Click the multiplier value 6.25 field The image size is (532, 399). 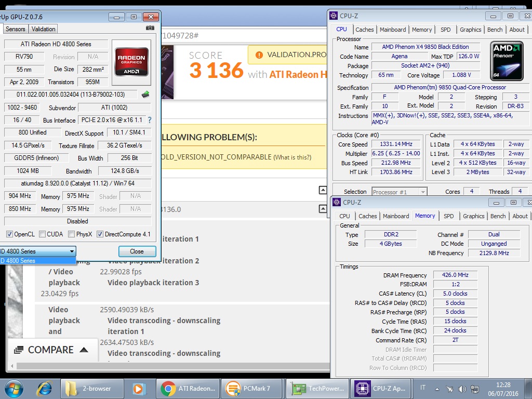pos(396,153)
